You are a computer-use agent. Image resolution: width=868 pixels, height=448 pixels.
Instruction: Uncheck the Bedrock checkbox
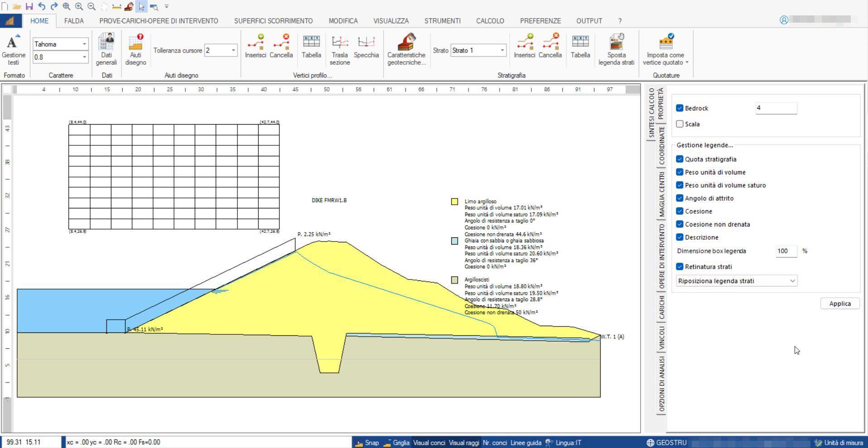click(x=680, y=108)
